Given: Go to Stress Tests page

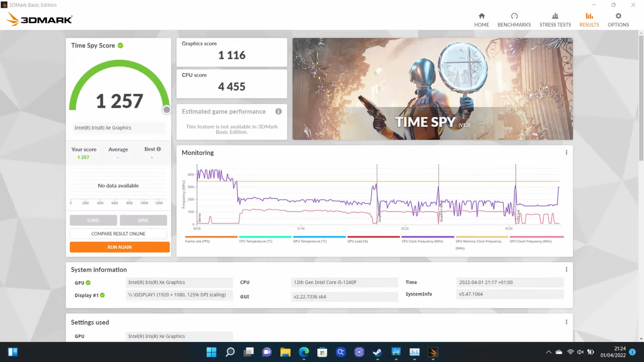Looking at the screenshot, I should (555, 20).
